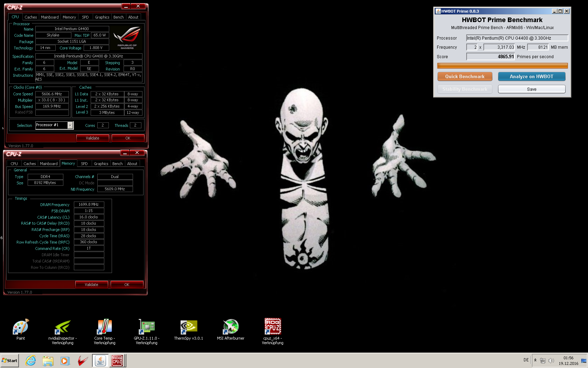Maximize the HWBOT Prime window
The height and width of the screenshot is (368, 588).
[560, 11]
